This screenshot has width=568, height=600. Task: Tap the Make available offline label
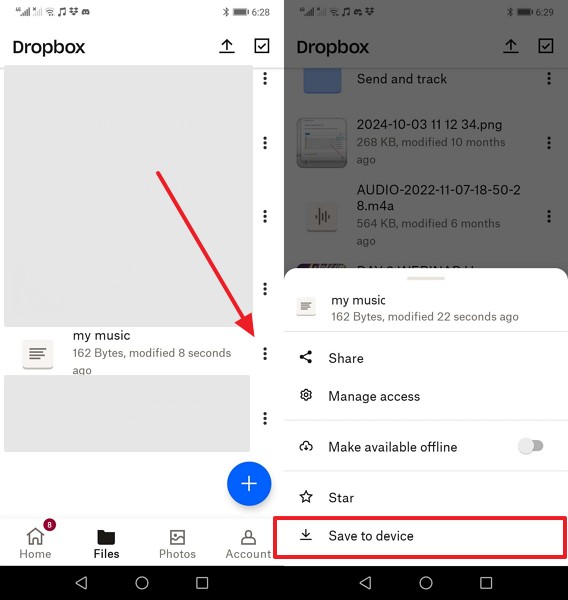point(393,447)
